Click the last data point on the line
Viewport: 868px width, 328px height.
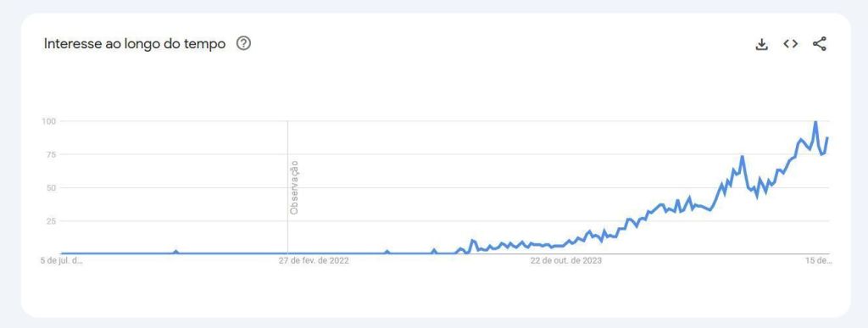[827, 137]
